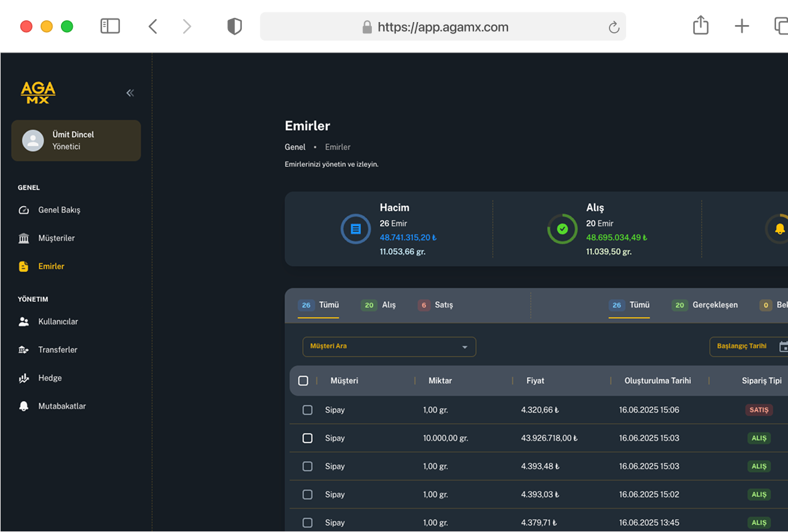Collapse the sidebar using the double chevron
This screenshot has width=788, height=532.
point(130,92)
